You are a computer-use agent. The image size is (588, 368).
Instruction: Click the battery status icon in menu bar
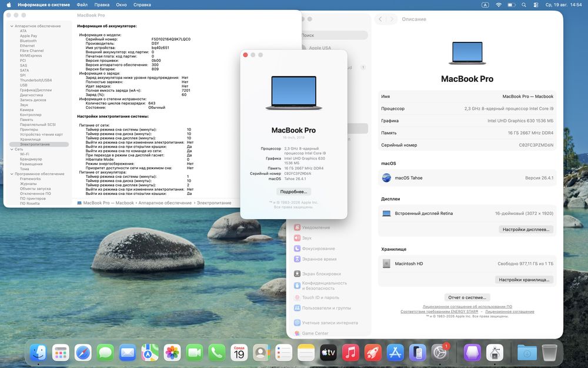coord(511,5)
